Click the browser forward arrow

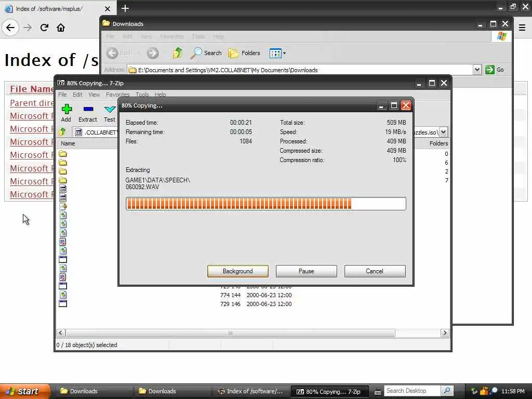(x=28, y=28)
